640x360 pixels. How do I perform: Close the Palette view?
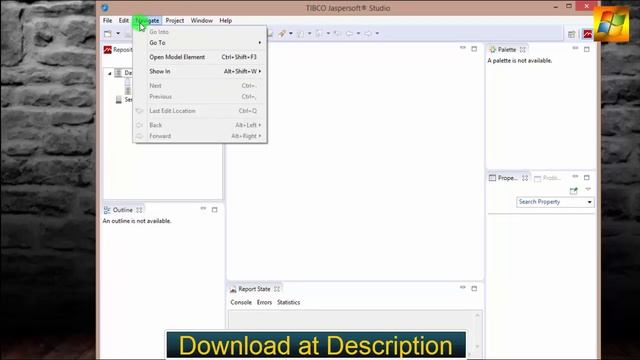pyautogui.click(x=523, y=50)
